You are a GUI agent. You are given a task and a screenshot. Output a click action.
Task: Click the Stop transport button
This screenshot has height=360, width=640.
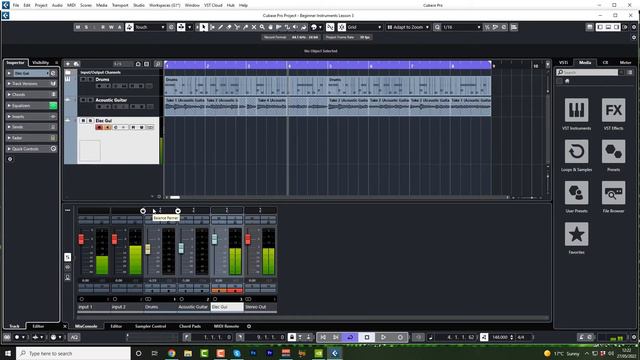tap(367, 337)
